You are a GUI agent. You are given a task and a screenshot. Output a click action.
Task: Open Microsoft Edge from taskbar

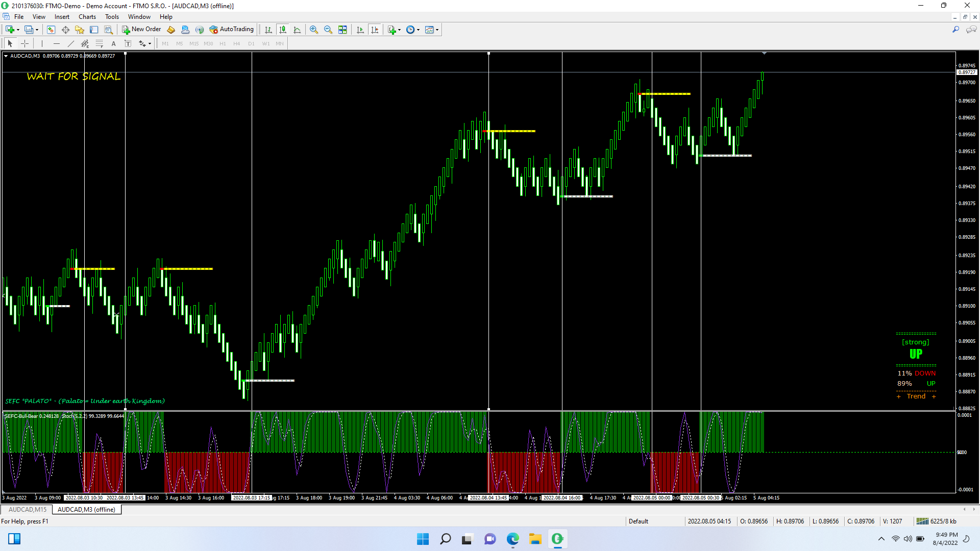click(x=512, y=539)
